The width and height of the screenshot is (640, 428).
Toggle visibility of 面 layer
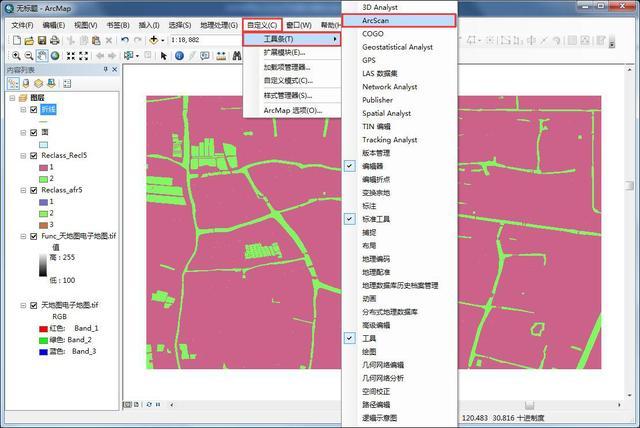[x=33, y=133]
